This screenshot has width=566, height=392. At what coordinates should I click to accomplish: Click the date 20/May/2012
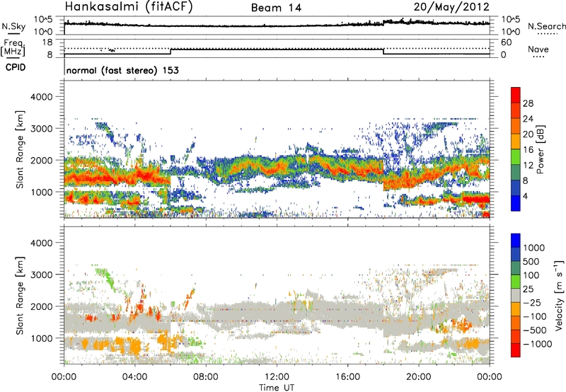(x=451, y=7)
